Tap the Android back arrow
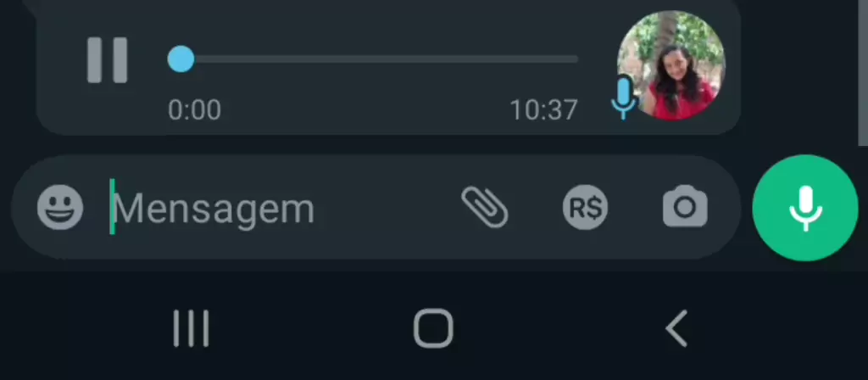This screenshot has width=868, height=380. tap(676, 328)
